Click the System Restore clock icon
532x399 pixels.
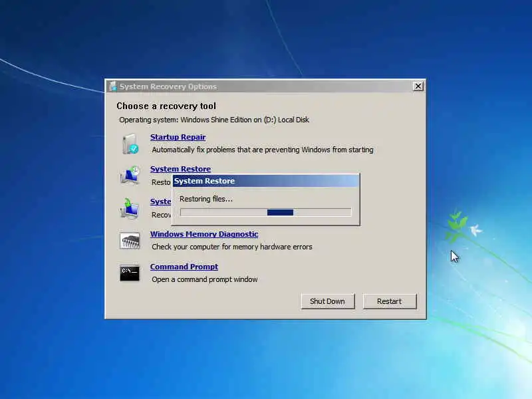(x=130, y=175)
